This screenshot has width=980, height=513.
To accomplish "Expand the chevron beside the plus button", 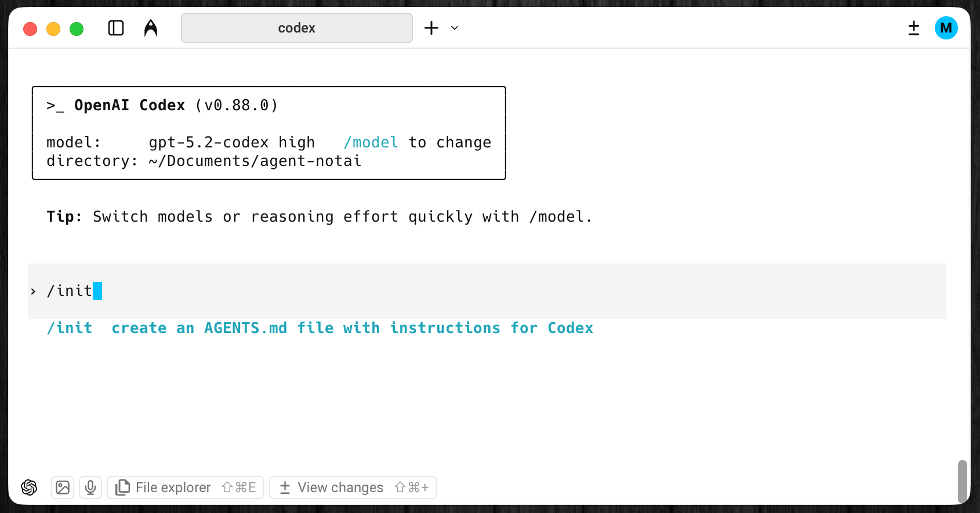I will tap(455, 28).
